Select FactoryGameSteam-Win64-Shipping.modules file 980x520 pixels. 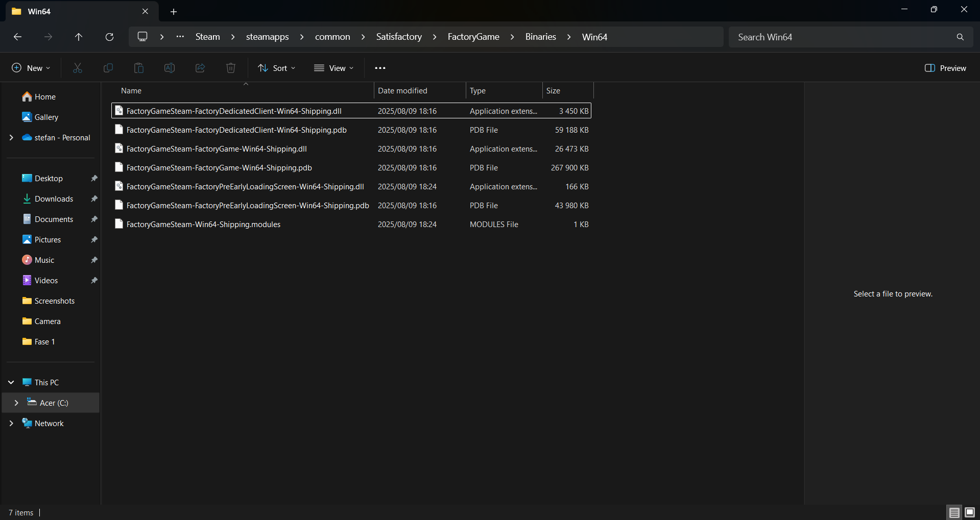pos(351,225)
